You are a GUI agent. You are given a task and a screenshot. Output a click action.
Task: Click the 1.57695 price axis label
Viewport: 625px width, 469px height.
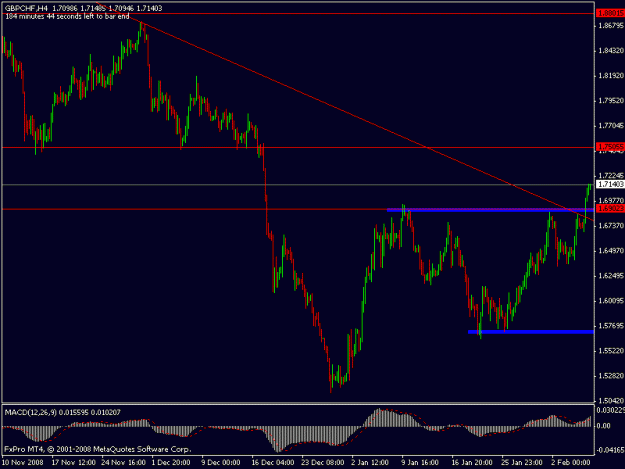click(x=611, y=326)
